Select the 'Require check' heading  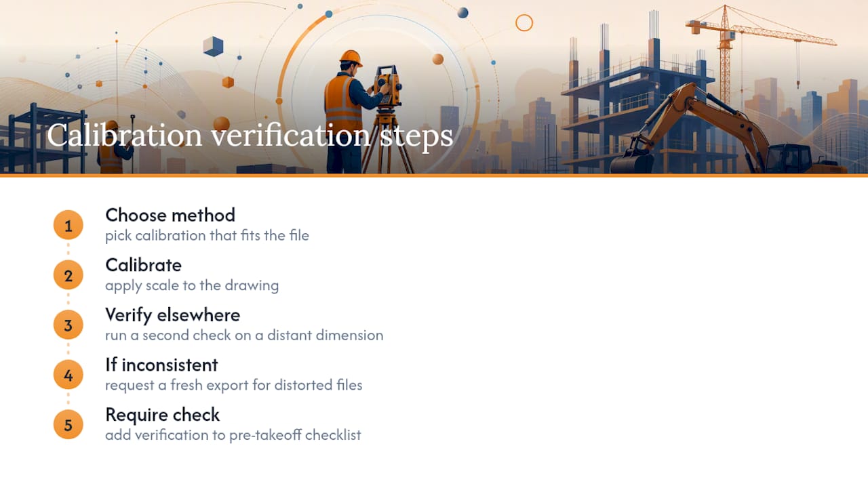pos(163,414)
